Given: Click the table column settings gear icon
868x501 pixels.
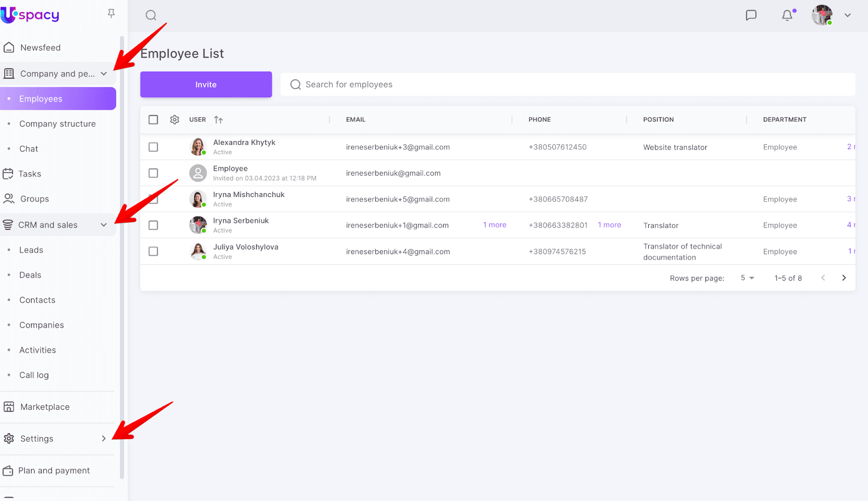Looking at the screenshot, I should (x=175, y=119).
